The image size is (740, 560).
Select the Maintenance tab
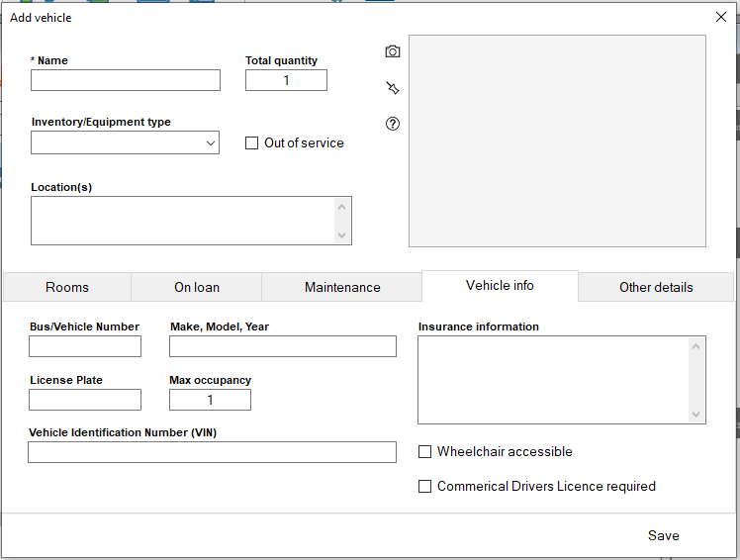click(342, 287)
